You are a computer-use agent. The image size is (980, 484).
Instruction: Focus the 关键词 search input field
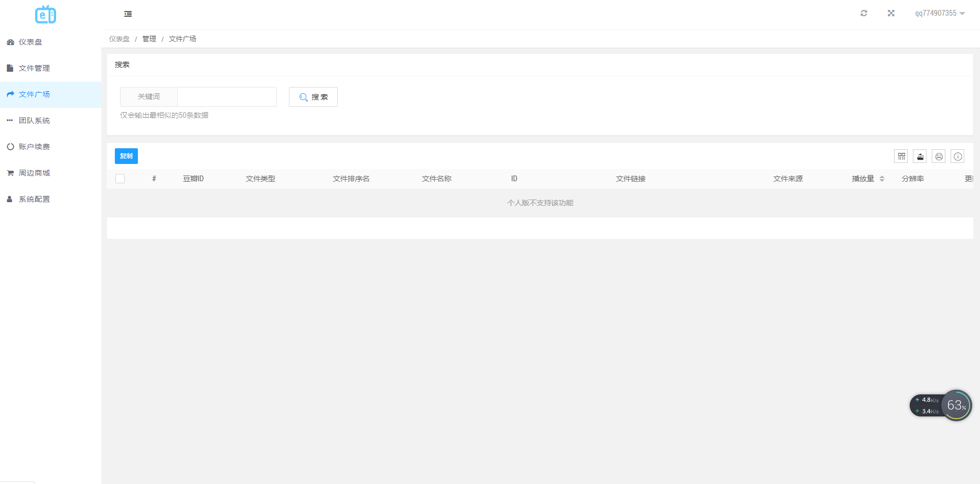[x=227, y=97]
